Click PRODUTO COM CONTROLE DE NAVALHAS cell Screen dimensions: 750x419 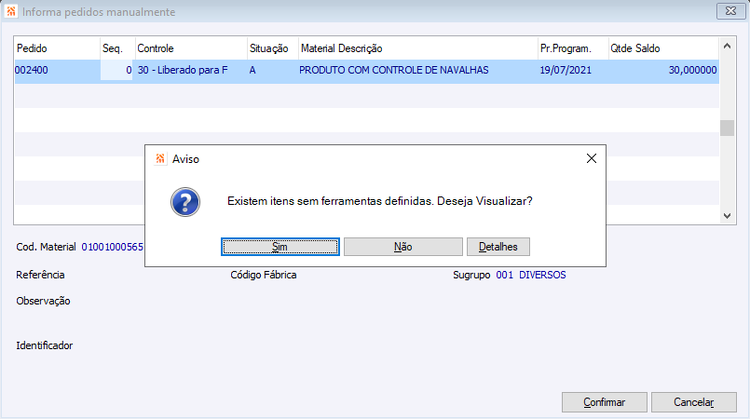pos(418,70)
